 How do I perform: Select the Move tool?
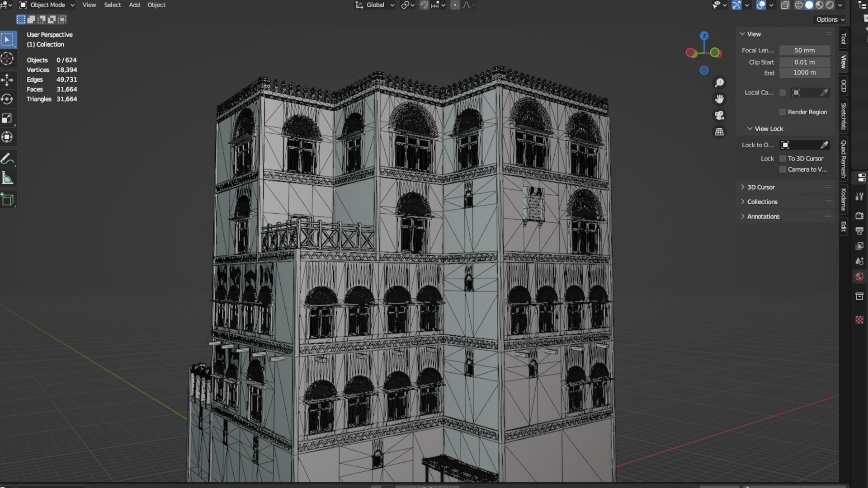7,80
